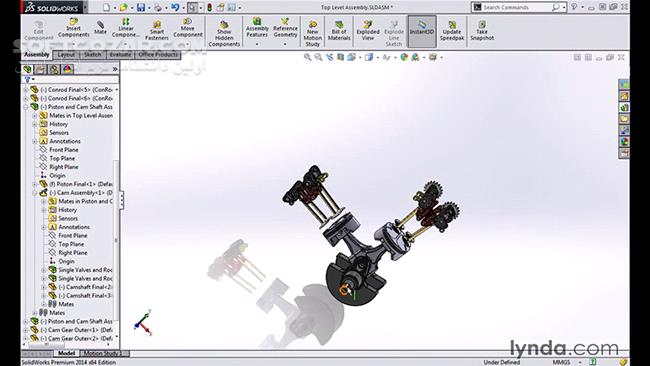Click Zoom to Fit magnifier icon
The image size is (650, 366).
308,57
